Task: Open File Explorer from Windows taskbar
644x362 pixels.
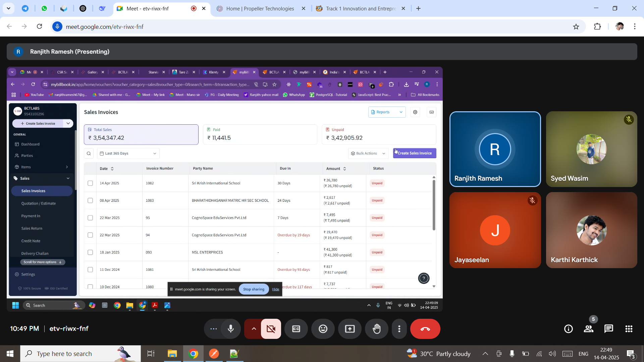Action: (x=172, y=354)
